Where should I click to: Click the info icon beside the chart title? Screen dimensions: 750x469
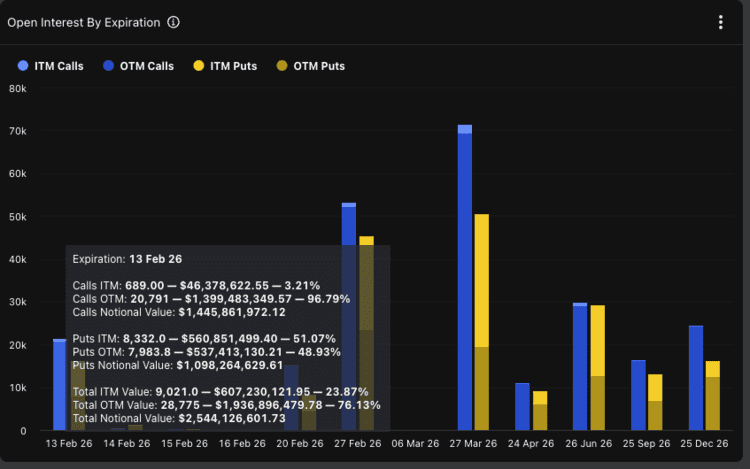pyautogui.click(x=174, y=22)
